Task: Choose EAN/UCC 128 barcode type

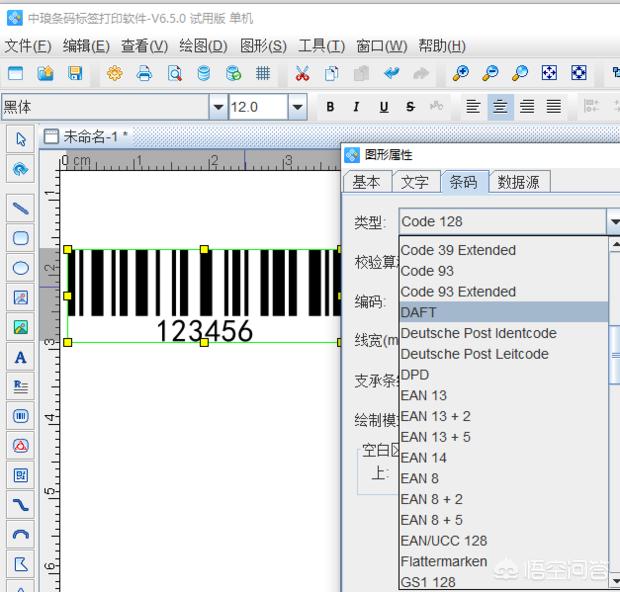Action: click(504, 541)
